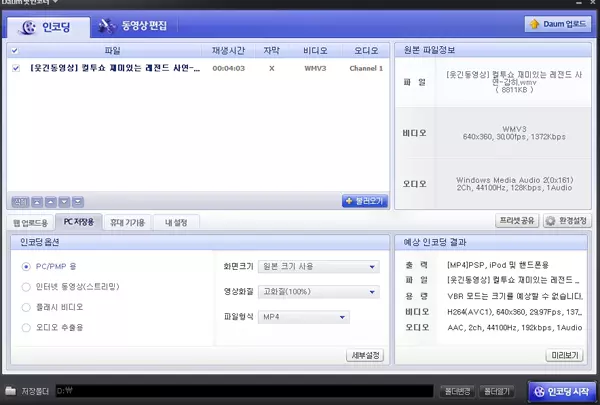Click the 삭제 delete button below file list
Screen dimensions: 600x405
(x=20, y=202)
